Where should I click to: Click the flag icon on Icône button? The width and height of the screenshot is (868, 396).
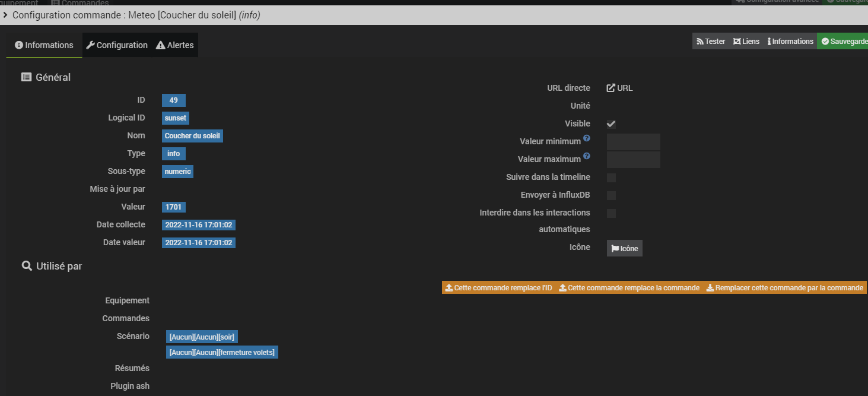tap(615, 249)
